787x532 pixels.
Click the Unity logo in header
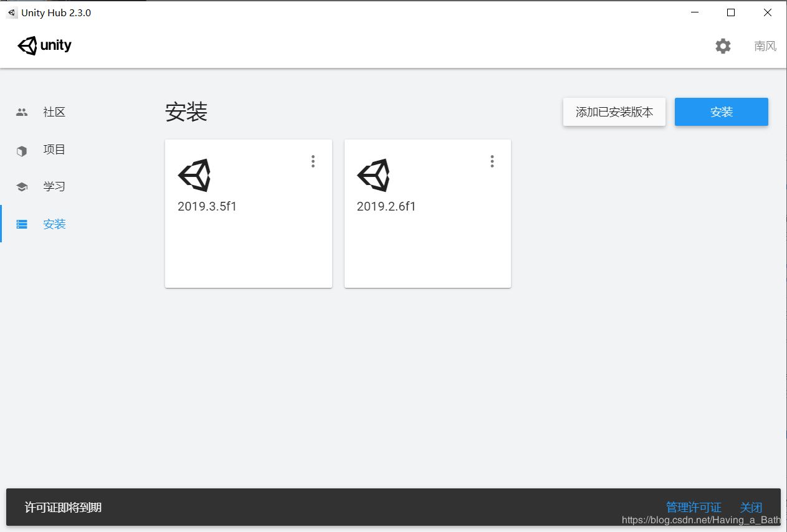pos(44,45)
